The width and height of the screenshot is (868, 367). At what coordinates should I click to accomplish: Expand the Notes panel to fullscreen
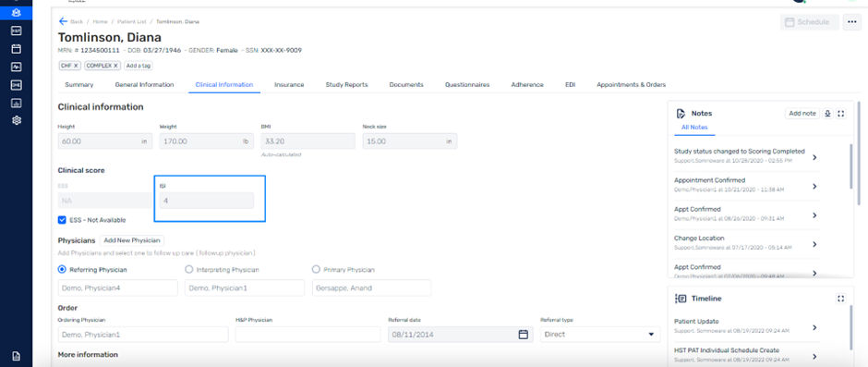tap(841, 114)
